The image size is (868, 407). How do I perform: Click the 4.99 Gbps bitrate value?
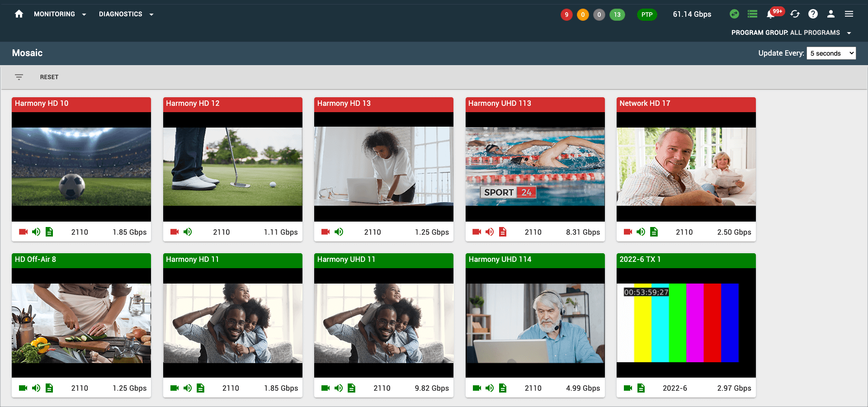583,388
